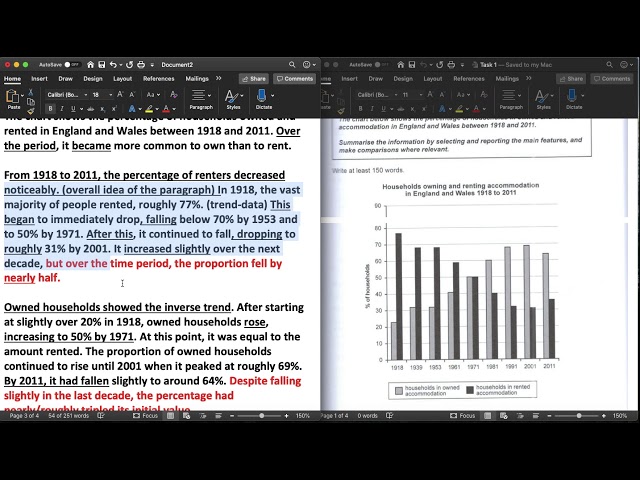This screenshot has height=480, width=640.
Task: Click Redo icon in Document2 window
Action: click(x=130, y=64)
